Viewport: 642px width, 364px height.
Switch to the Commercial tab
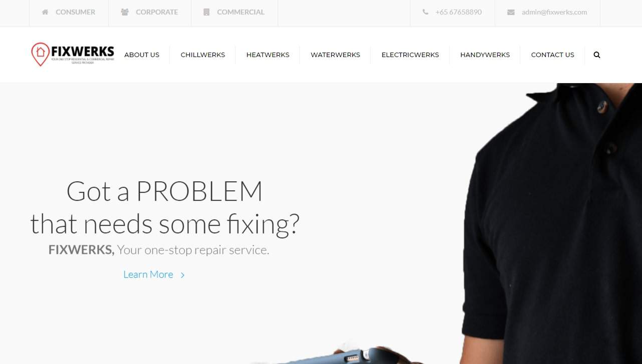(x=234, y=13)
